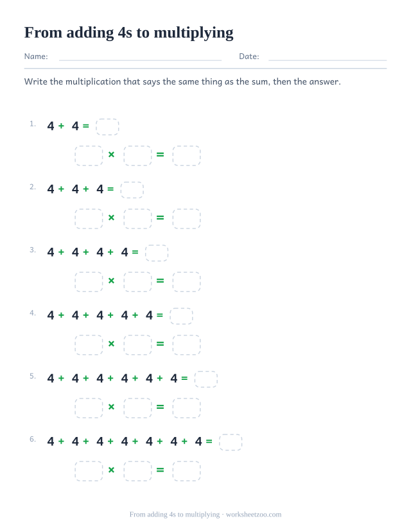Click the Date line field

[x=328, y=57]
